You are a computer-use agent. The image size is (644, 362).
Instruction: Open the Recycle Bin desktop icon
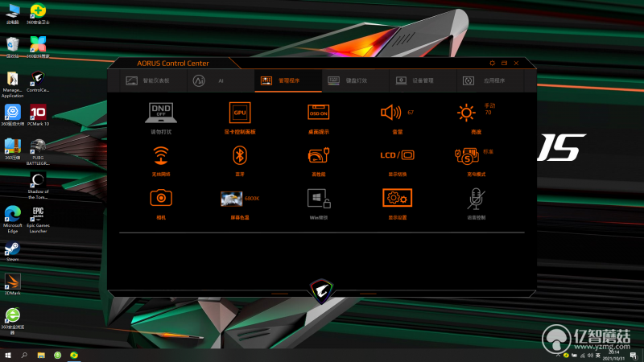point(13,47)
